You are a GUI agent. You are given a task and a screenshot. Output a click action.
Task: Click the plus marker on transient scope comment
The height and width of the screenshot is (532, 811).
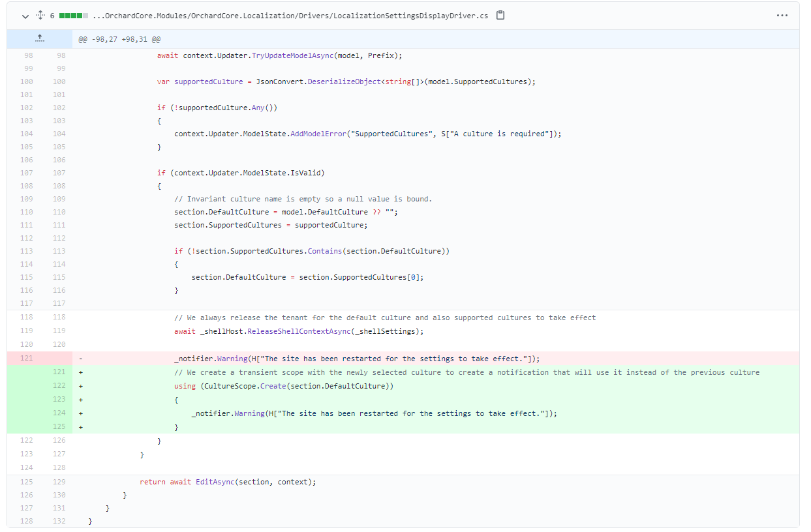click(x=80, y=372)
